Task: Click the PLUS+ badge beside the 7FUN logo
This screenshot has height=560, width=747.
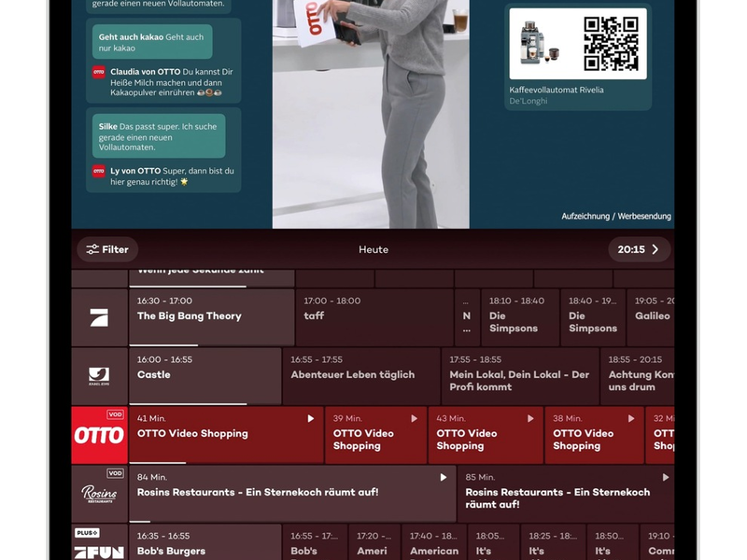Action: click(x=86, y=530)
